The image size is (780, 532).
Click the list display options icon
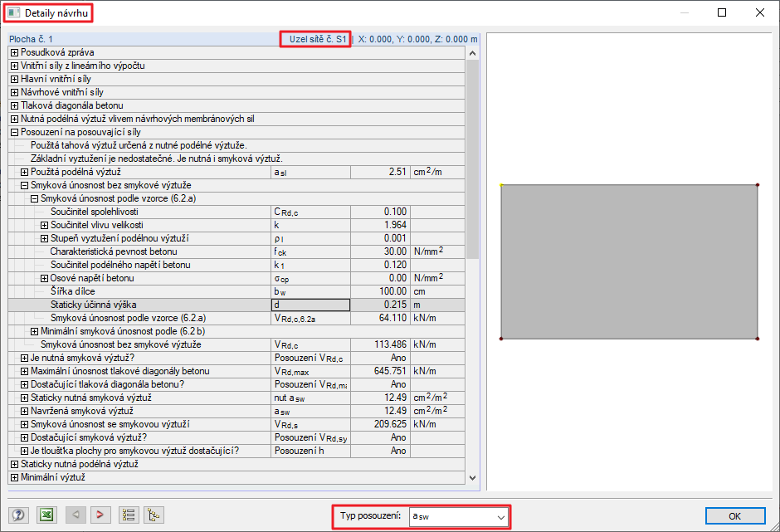click(129, 515)
